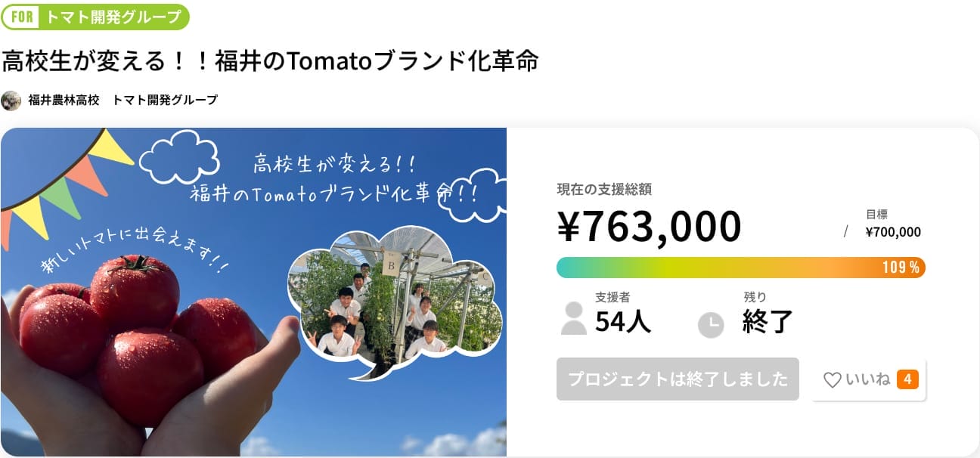Click the 109 % progress label
Screen dimensions: 980x458
click(901, 268)
